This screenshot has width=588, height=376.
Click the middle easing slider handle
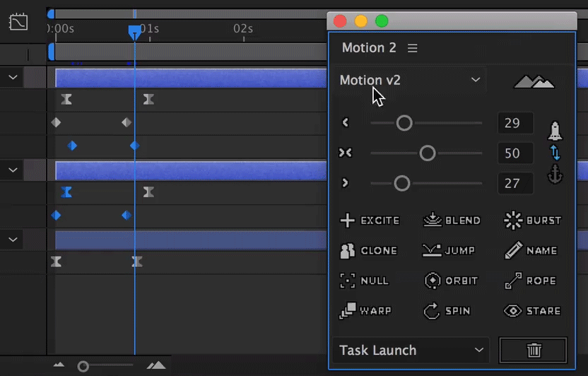coord(428,153)
